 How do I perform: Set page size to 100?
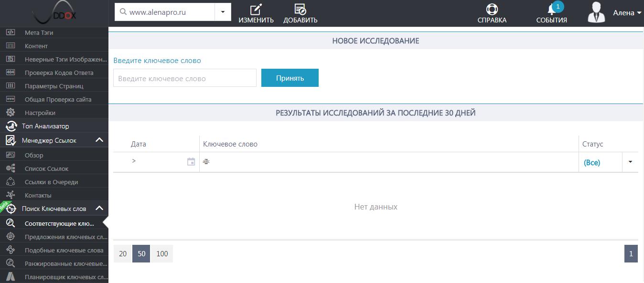(x=162, y=254)
